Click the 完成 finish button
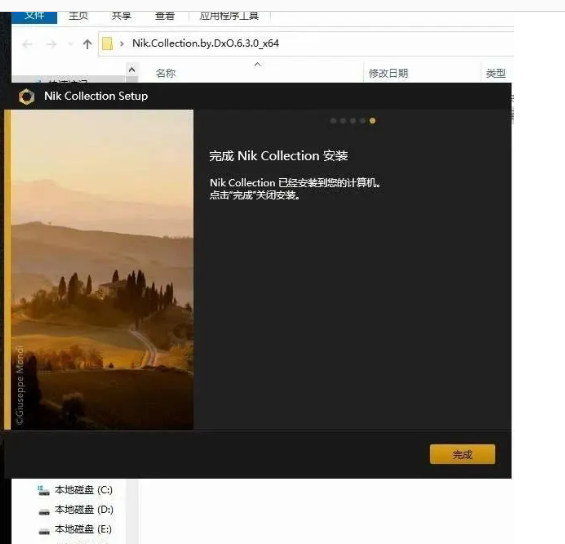This screenshot has height=544, width=565. pyautogui.click(x=462, y=454)
